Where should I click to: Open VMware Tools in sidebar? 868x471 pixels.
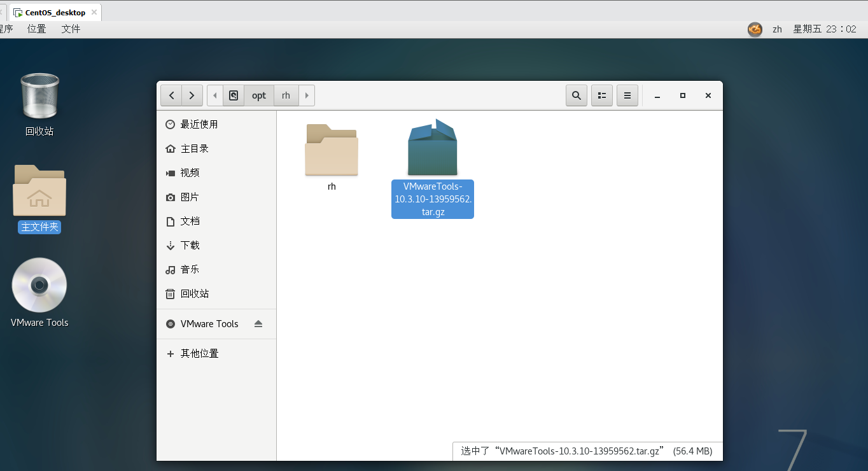(216, 323)
